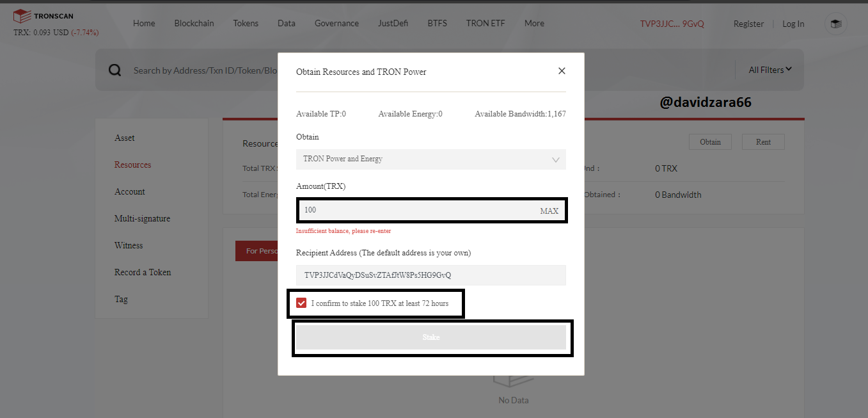The height and width of the screenshot is (418, 868).
Task: Click the search by address input box
Action: tap(205, 70)
